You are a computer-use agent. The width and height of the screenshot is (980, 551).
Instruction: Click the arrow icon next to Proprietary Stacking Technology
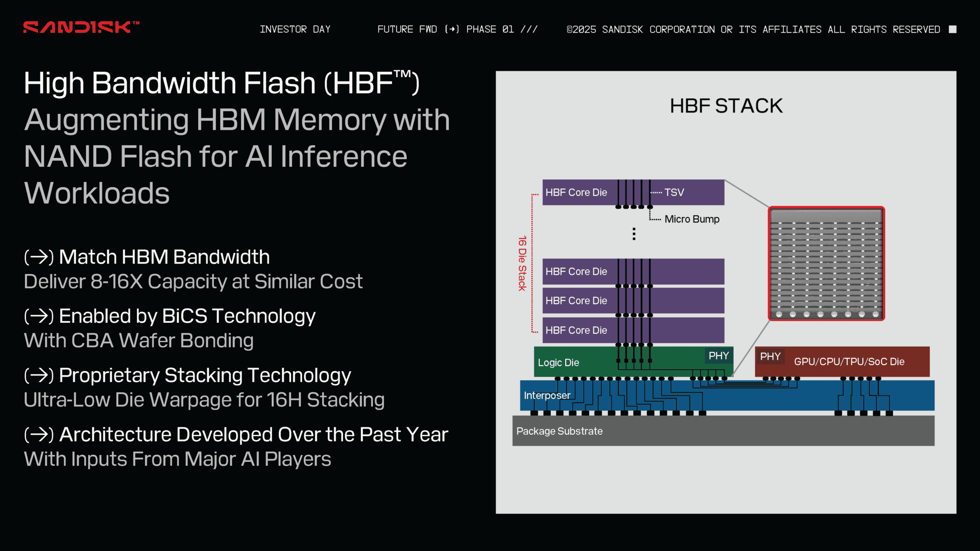(x=39, y=375)
